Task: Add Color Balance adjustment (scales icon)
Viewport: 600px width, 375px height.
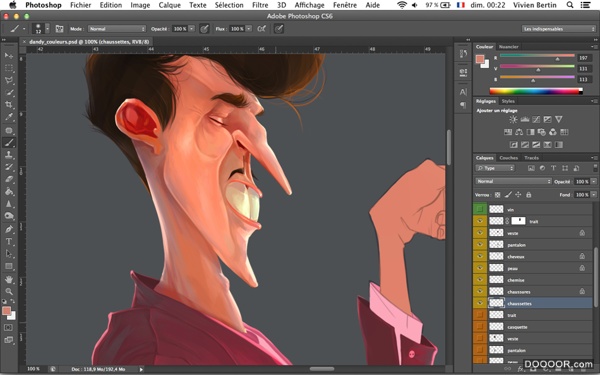Action: click(x=519, y=132)
